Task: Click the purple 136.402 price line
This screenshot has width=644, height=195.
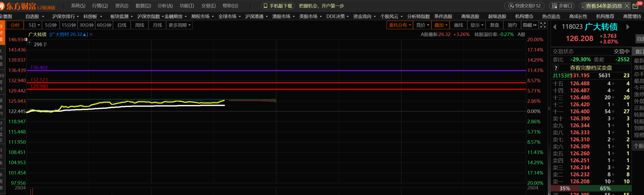Action: coord(276,70)
